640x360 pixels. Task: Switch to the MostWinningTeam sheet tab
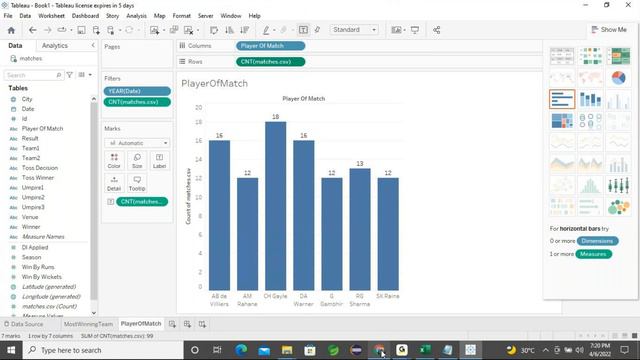(x=88, y=324)
